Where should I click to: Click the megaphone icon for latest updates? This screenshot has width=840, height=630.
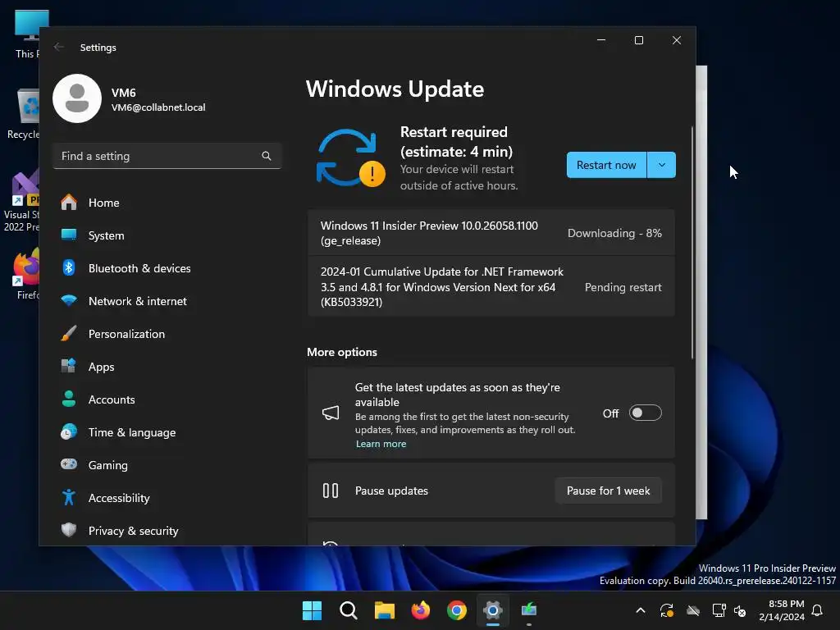click(331, 413)
